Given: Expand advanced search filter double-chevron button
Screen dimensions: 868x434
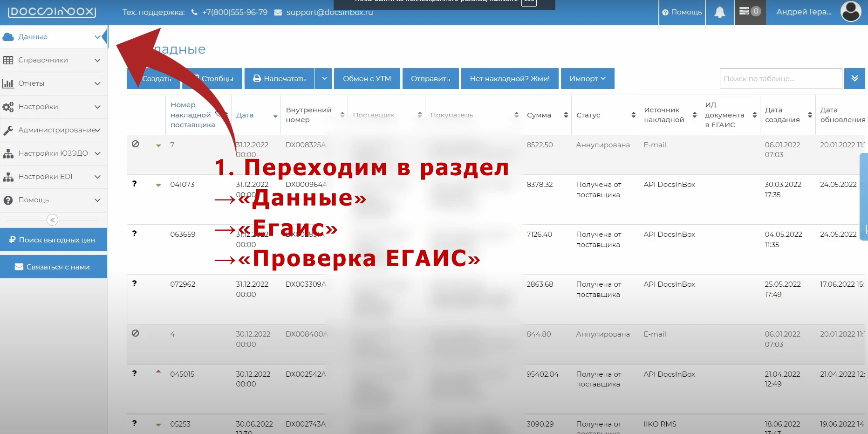Looking at the screenshot, I should coord(854,79).
